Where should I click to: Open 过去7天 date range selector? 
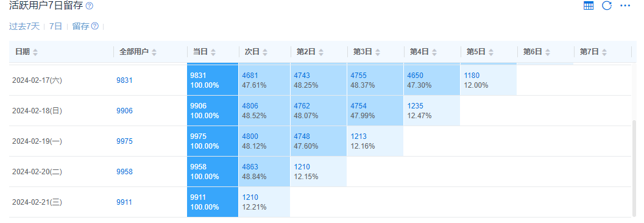[24, 26]
